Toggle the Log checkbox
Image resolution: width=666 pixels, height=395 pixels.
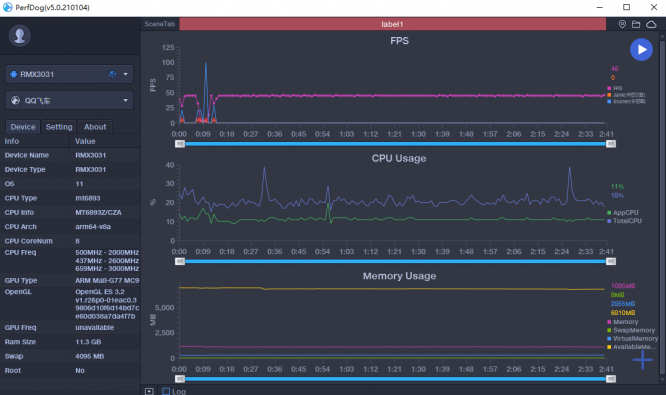(x=166, y=391)
